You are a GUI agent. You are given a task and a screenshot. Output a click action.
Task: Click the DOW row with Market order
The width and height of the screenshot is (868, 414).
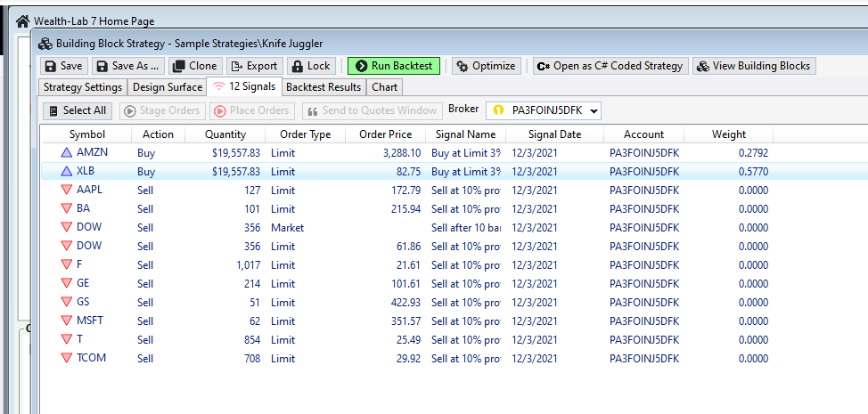pos(407,227)
